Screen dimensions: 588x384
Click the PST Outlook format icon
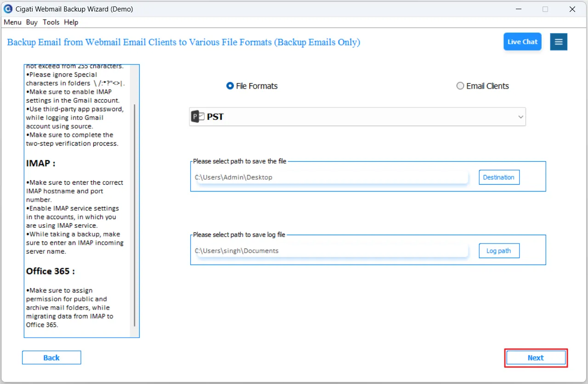click(198, 117)
